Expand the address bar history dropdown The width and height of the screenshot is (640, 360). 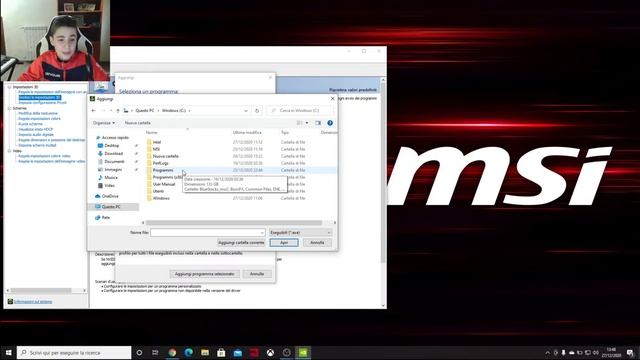[246, 111]
